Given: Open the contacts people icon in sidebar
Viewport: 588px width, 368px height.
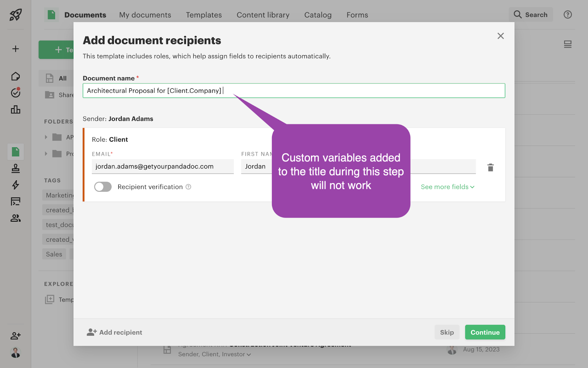Looking at the screenshot, I should [15, 218].
